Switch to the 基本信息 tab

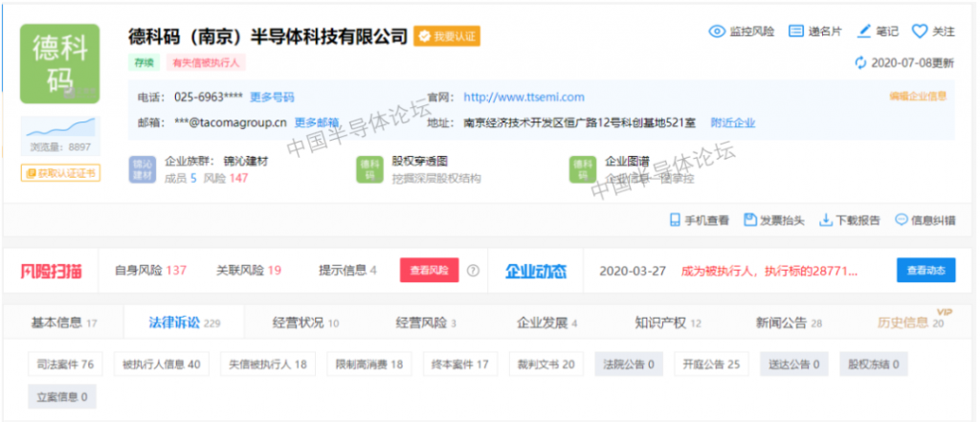point(64,323)
